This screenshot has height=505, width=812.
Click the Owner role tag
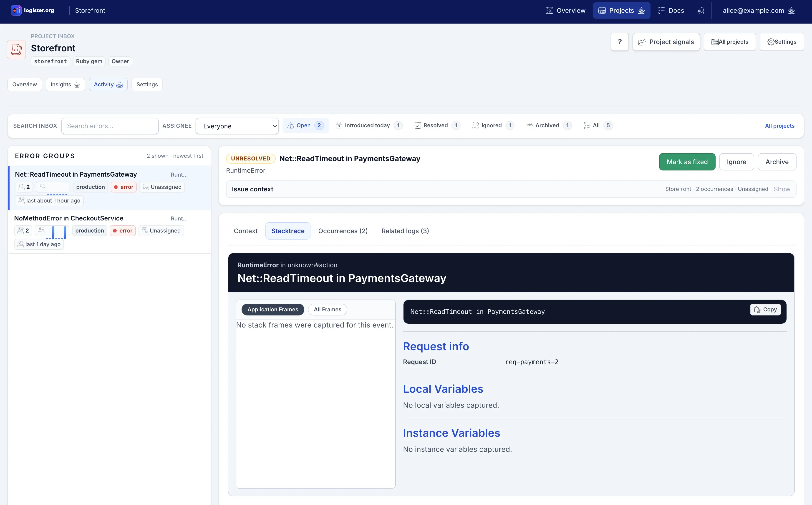(x=120, y=61)
